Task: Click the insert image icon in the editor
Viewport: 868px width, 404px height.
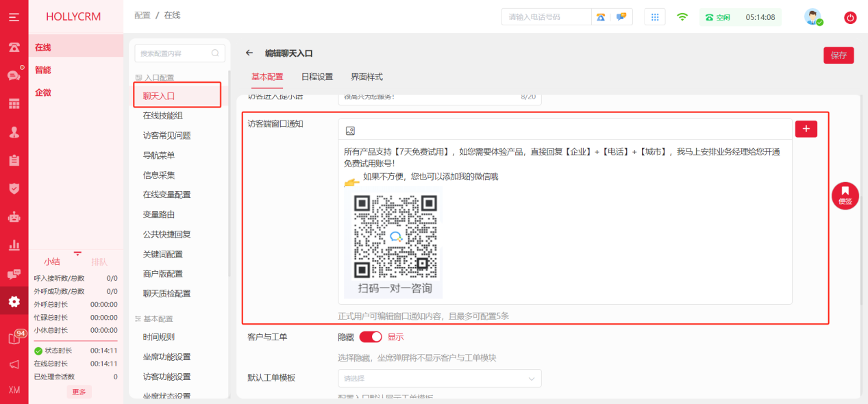Action: pyautogui.click(x=350, y=131)
